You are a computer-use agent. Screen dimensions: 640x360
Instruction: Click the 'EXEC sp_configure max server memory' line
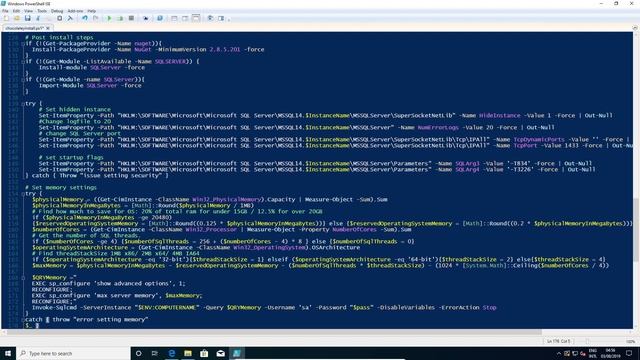tap(117, 296)
